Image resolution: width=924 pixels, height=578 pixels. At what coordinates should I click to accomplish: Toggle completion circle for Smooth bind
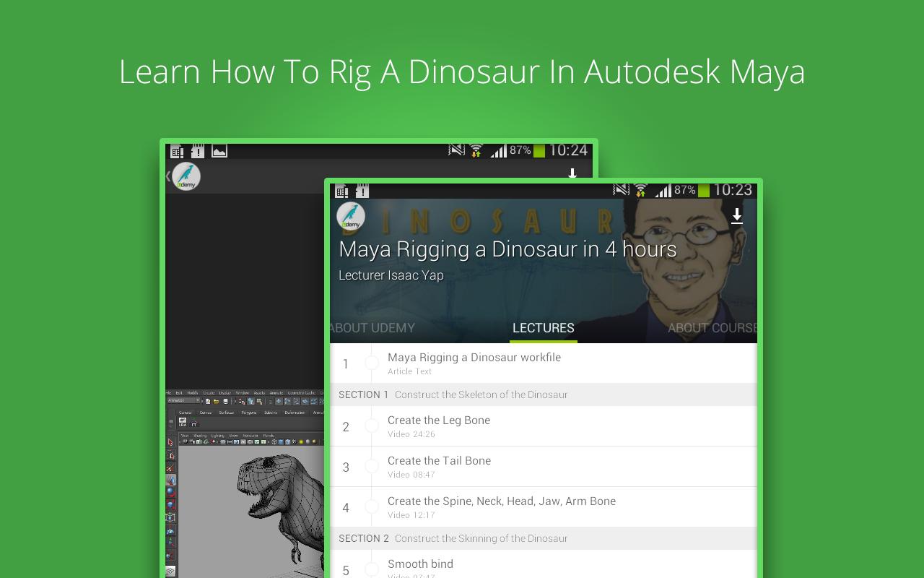pyautogui.click(x=372, y=569)
